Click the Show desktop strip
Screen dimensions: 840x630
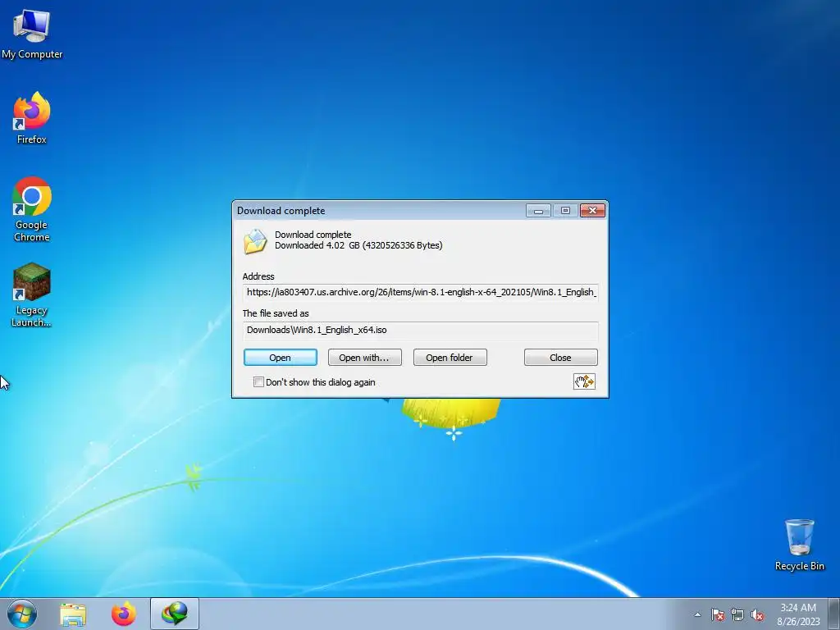pyautogui.click(x=834, y=614)
